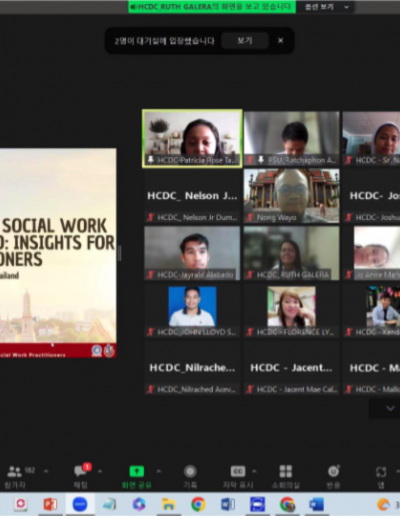Show next page of video tiles chevron

tap(390, 408)
